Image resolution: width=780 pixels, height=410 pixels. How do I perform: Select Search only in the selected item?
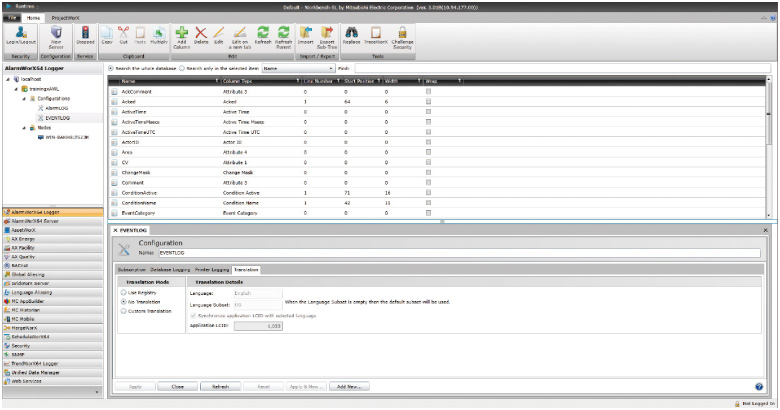click(182, 68)
